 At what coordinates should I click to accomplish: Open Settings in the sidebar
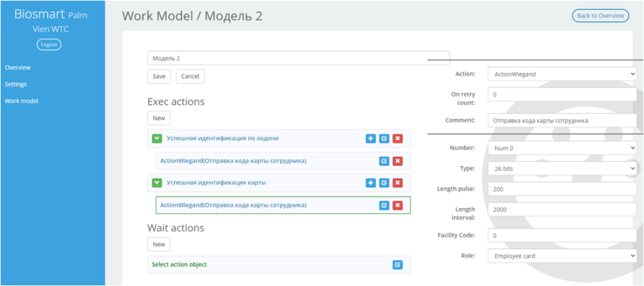point(16,84)
